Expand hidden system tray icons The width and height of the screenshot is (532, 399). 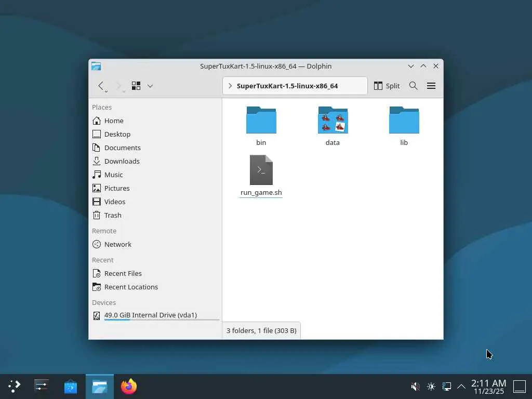461,387
